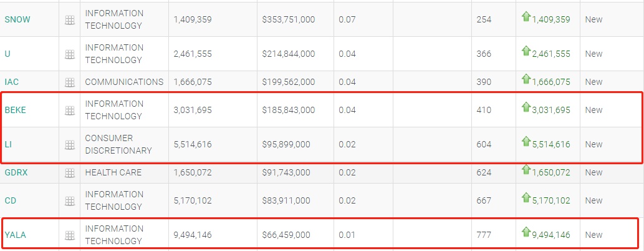Image resolution: width=644 pixels, height=251 pixels.
Task: Click the grid icon in the SNOW row
Action: click(x=70, y=20)
